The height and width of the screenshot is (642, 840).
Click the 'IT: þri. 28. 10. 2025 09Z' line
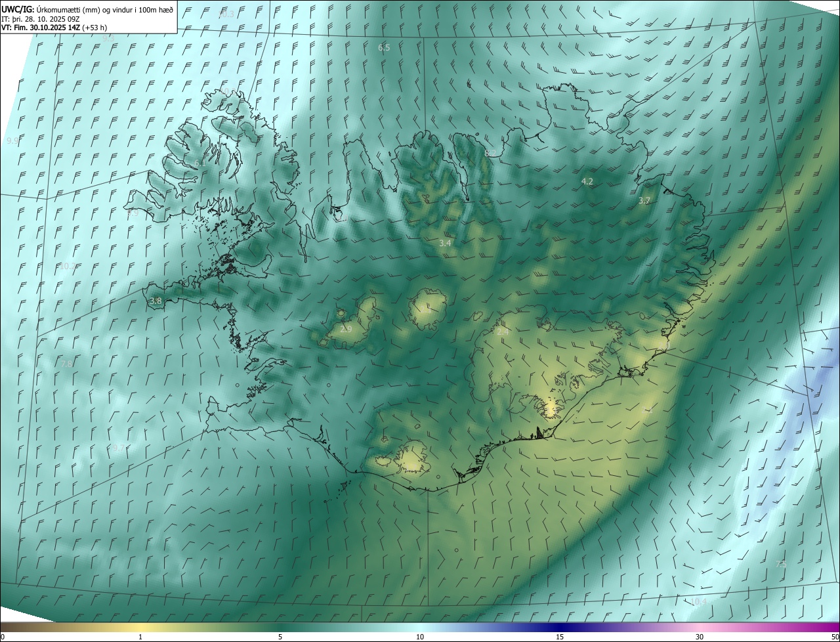41,18
